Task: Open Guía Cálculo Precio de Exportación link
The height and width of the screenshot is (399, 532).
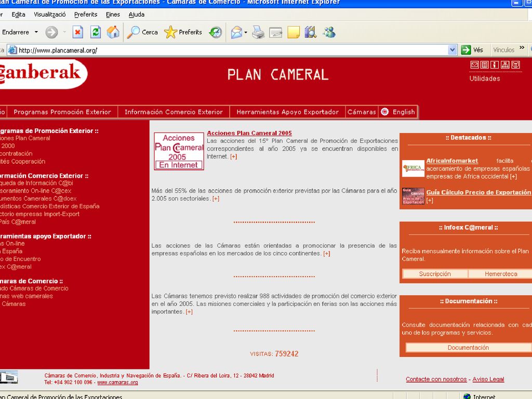Action: tap(478, 192)
